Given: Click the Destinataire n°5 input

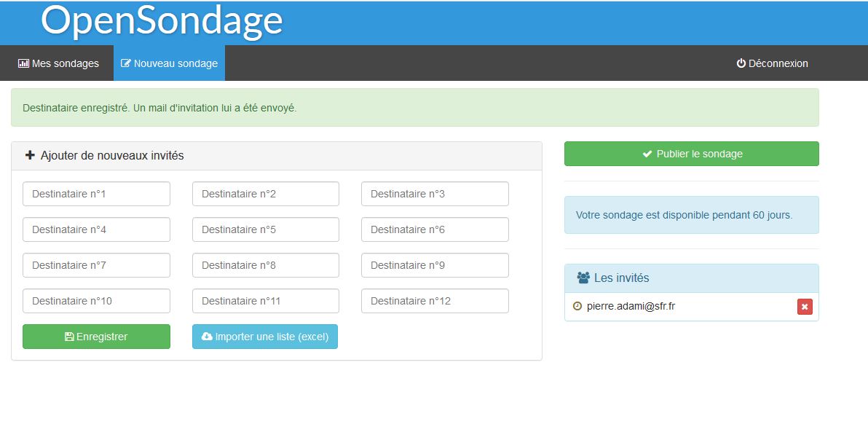Looking at the screenshot, I should (x=266, y=229).
